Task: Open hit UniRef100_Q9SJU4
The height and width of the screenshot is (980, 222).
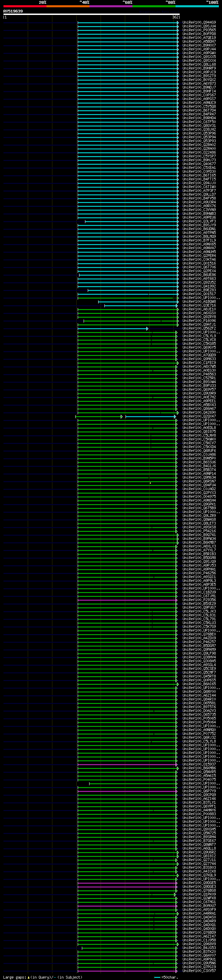Action: (x=199, y=26)
